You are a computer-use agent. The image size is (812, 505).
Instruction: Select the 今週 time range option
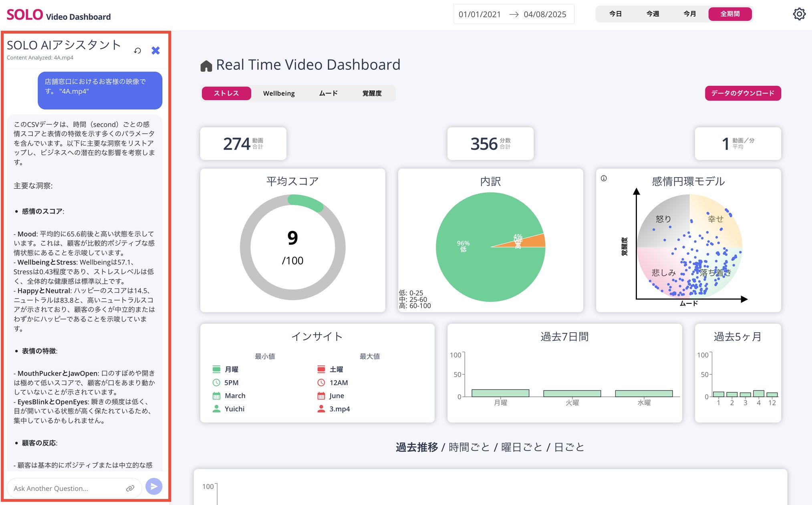(x=653, y=14)
